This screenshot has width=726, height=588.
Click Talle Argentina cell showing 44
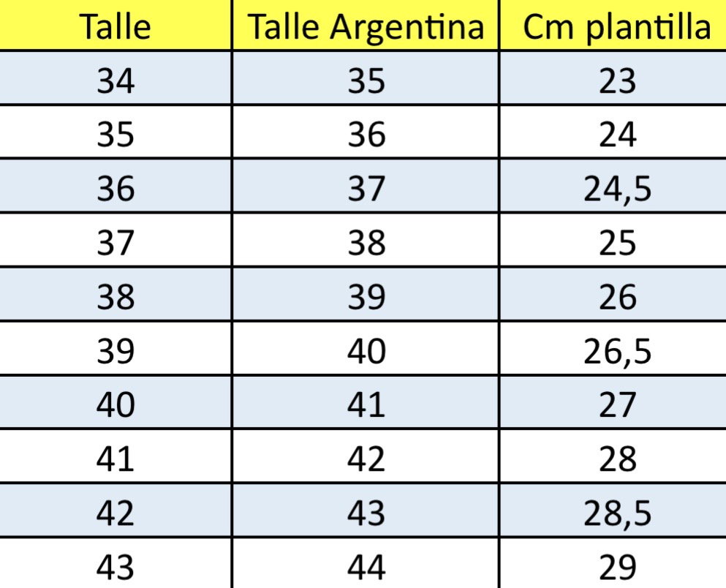pos(366,563)
